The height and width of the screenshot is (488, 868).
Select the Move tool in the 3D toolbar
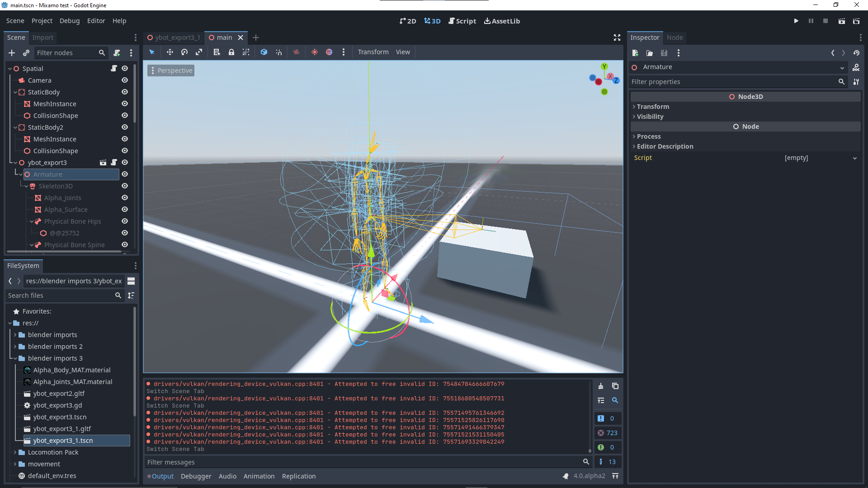pyautogui.click(x=170, y=52)
